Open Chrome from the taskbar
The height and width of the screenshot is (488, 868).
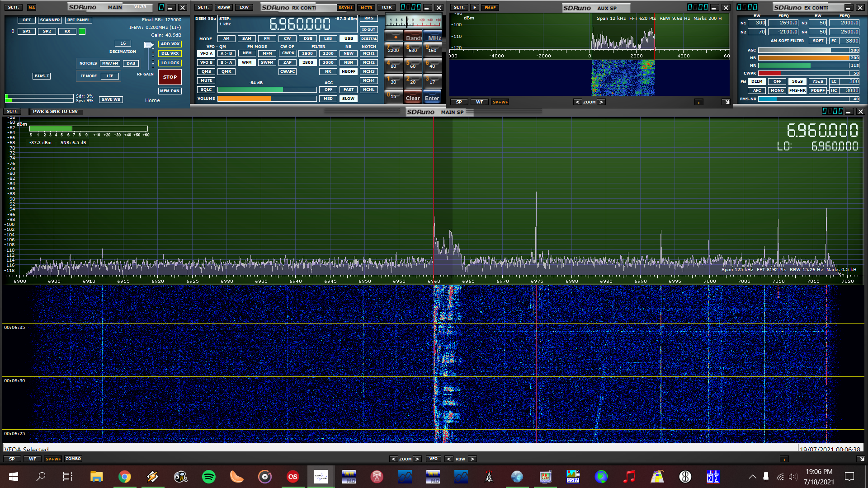(x=124, y=477)
